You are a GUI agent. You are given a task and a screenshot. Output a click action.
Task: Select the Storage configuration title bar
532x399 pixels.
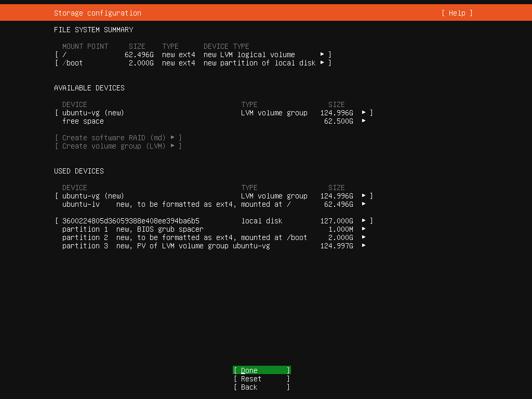97,12
